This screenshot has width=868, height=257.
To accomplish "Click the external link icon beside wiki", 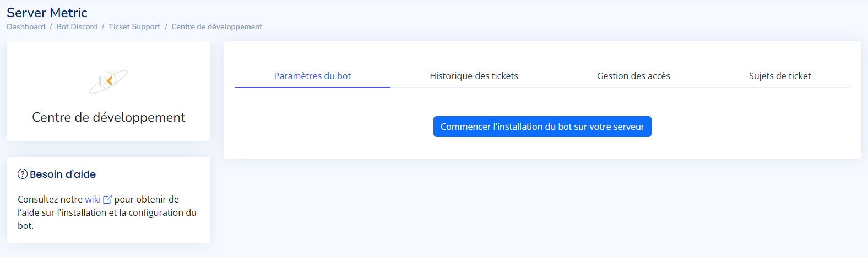I will click(x=108, y=199).
